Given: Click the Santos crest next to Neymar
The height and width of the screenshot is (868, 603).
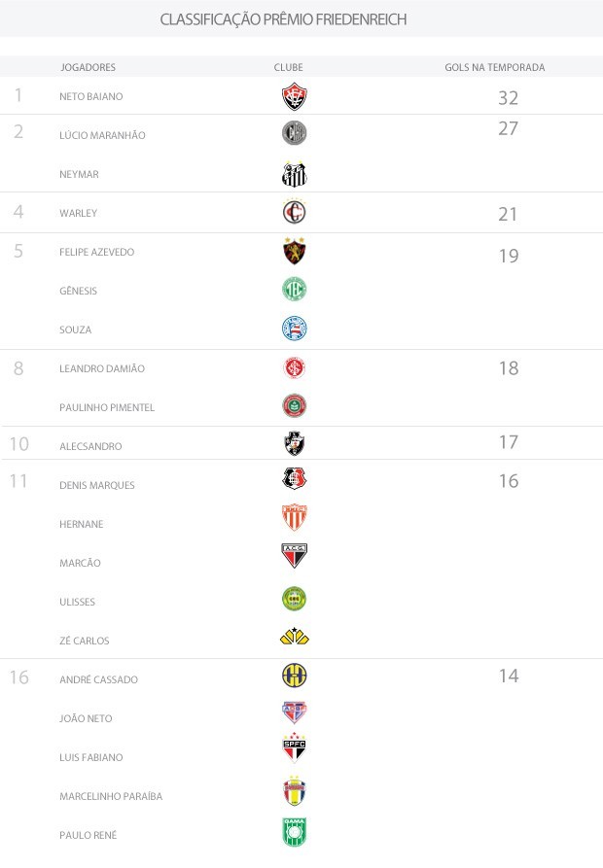Looking at the screenshot, I should click(x=294, y=174).
